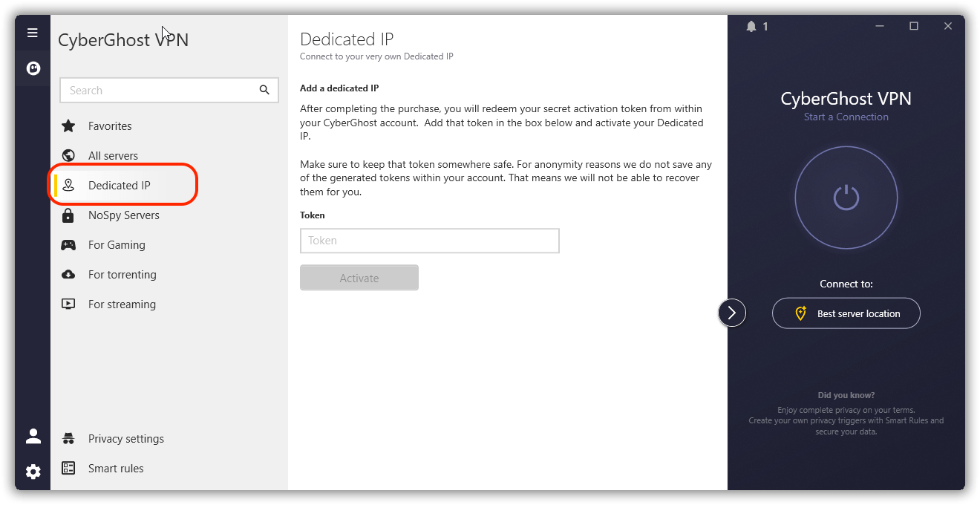Open the Privacy settings spy icon

[x=68, y=439]
